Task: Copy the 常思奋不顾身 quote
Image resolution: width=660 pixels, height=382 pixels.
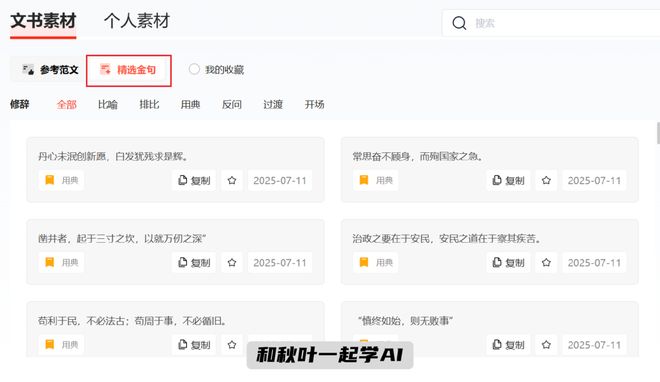Action: tap(508, 180)
